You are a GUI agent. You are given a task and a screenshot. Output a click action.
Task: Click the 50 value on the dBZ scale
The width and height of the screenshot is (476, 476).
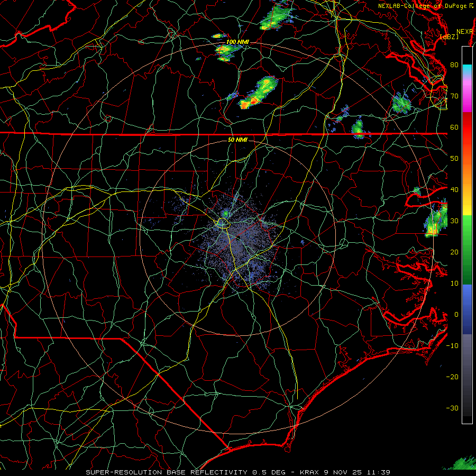tap(454, 159)
